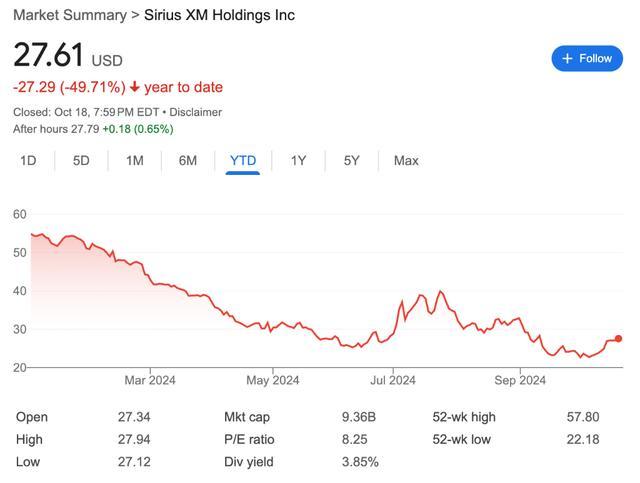Show the 5Y chart range

click(351, 160)
